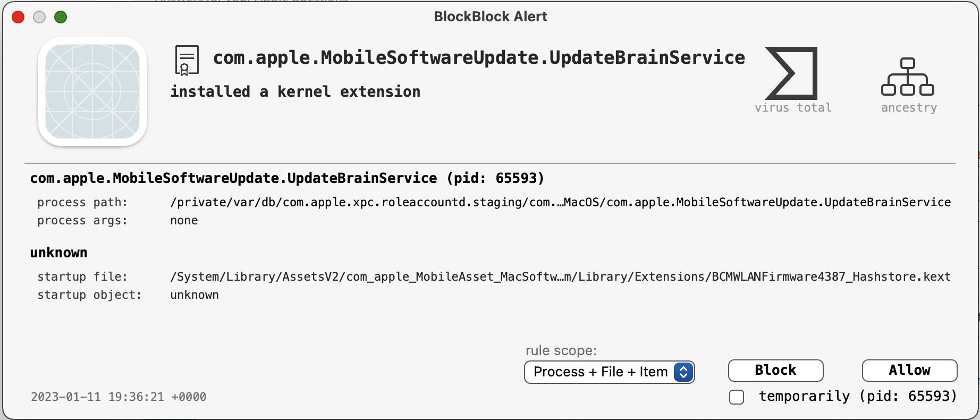Click the 'virus total' label

coord(793,107)
